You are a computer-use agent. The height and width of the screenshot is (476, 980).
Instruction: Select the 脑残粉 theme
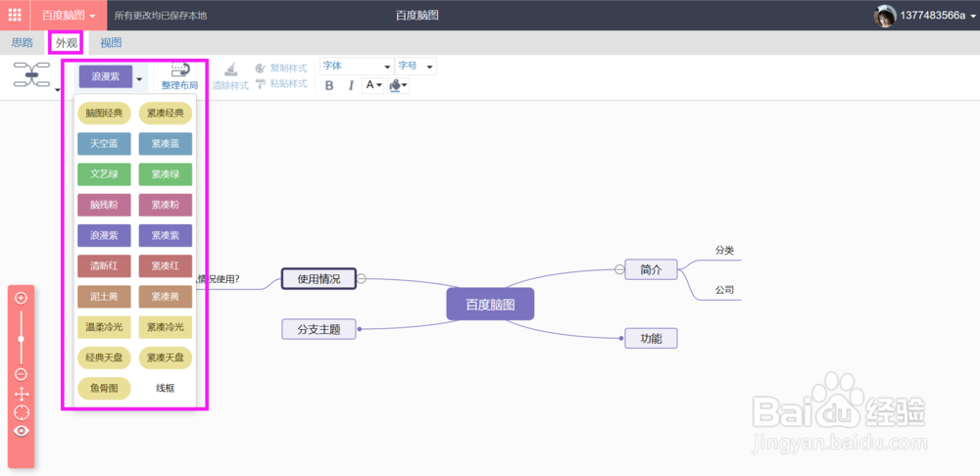[x=105, y=205]
